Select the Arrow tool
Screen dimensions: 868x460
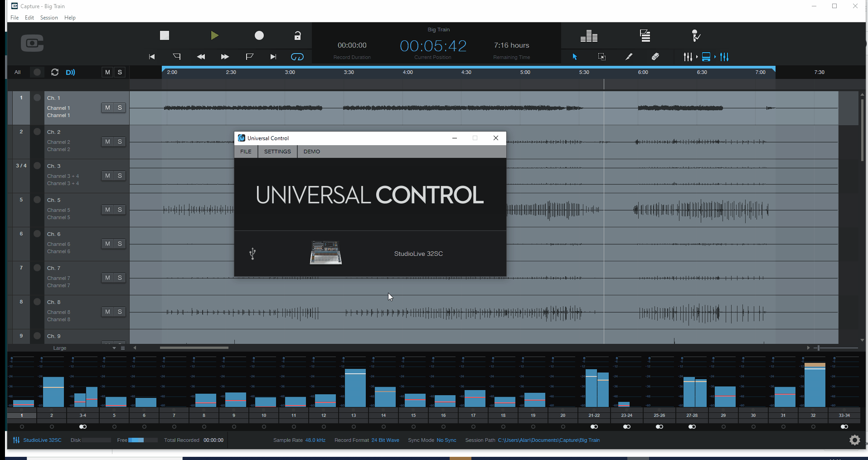(574, 57)
